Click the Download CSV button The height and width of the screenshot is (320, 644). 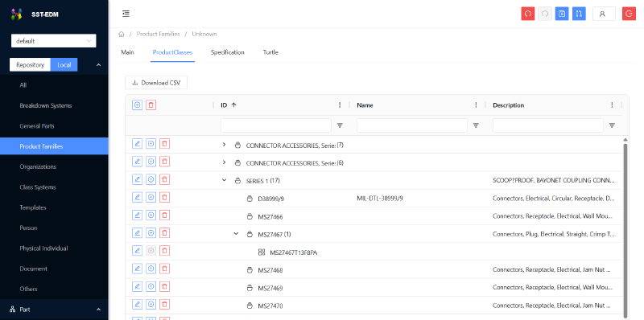click(x=156, y=83)
